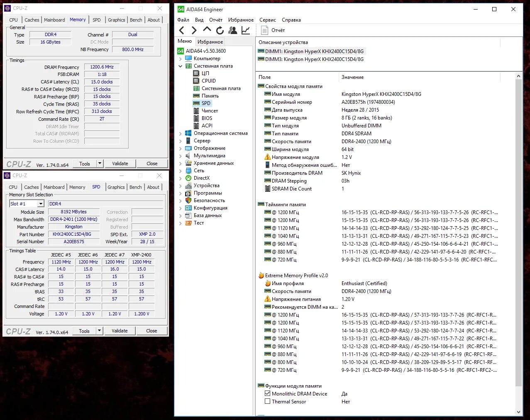Open Tools dropdown arrow in bottom CPU-Z window
Image resolution: width=530 pixels, height=420 pixels.
click(x=99, y=331)
